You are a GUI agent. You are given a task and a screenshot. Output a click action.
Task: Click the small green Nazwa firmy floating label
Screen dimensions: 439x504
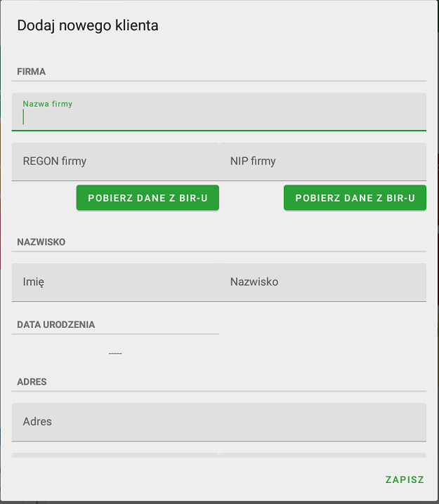[48, 104]
